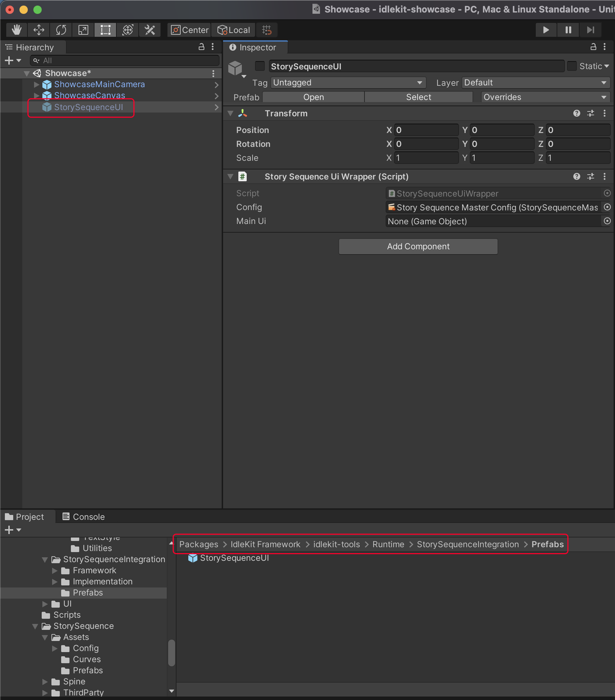Click the Add Component button

pyautogui.click(x=418, y=247)
